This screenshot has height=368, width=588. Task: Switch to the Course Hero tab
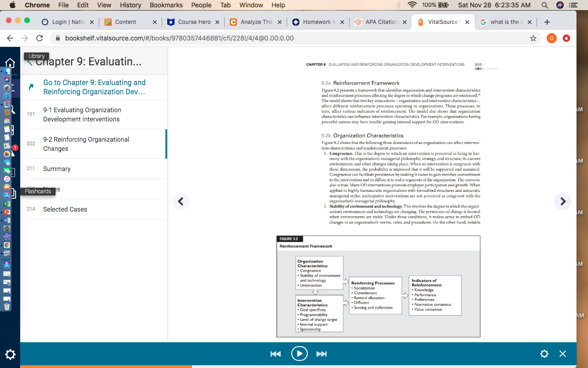pyautogui.click(x=194, y=22)
